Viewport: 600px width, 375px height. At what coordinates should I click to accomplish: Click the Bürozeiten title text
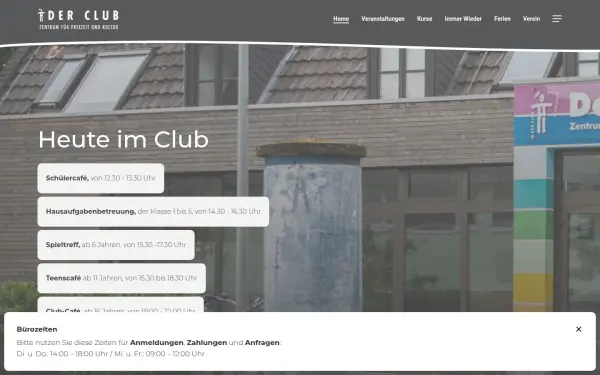[37, 329]
